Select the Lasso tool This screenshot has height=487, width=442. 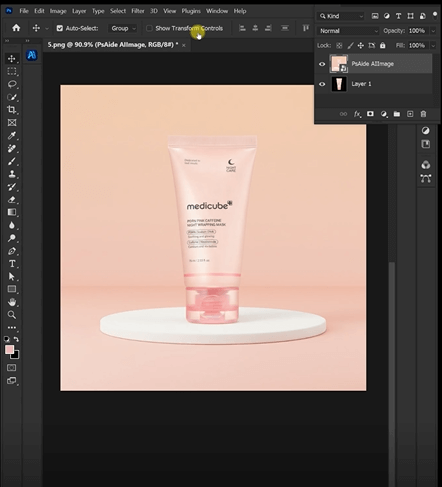(x=12, y=84)
